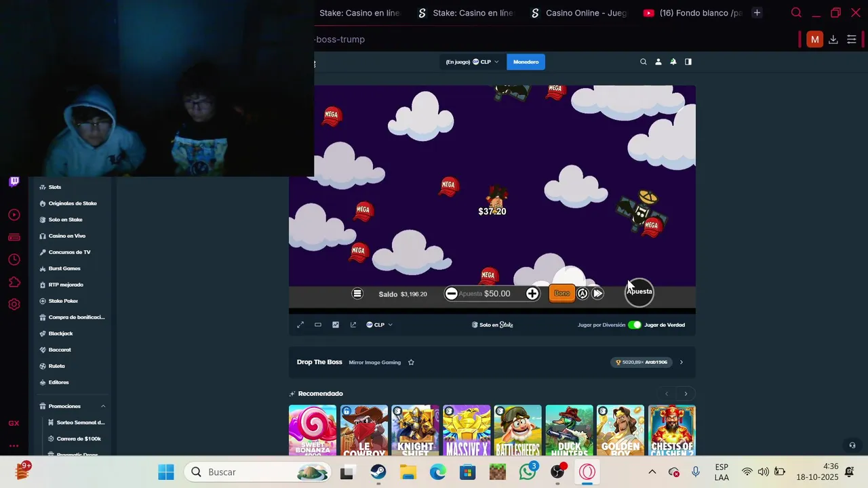868x488 pixels.
Task: Open Sweet Bonanza 1000 game thumbnail
Action: [313, 430]
